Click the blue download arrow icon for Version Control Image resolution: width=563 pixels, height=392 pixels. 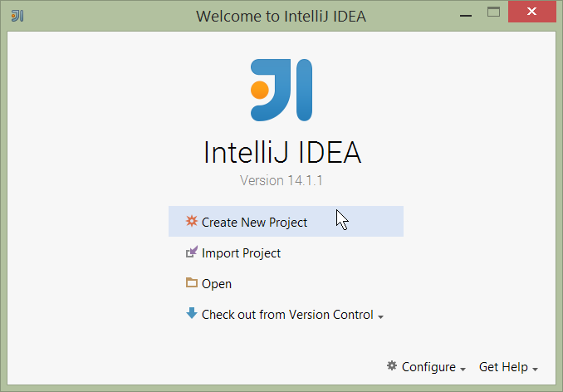[192, 314]
